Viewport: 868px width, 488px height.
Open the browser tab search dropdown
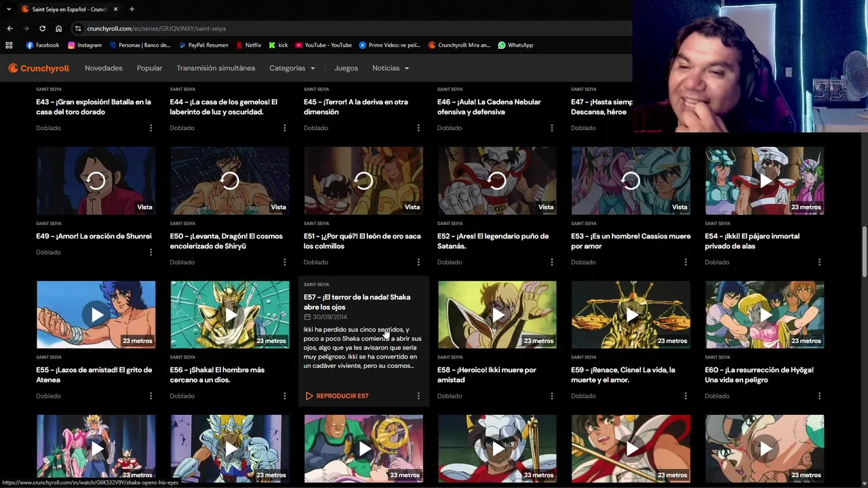[x=9, y=9]
